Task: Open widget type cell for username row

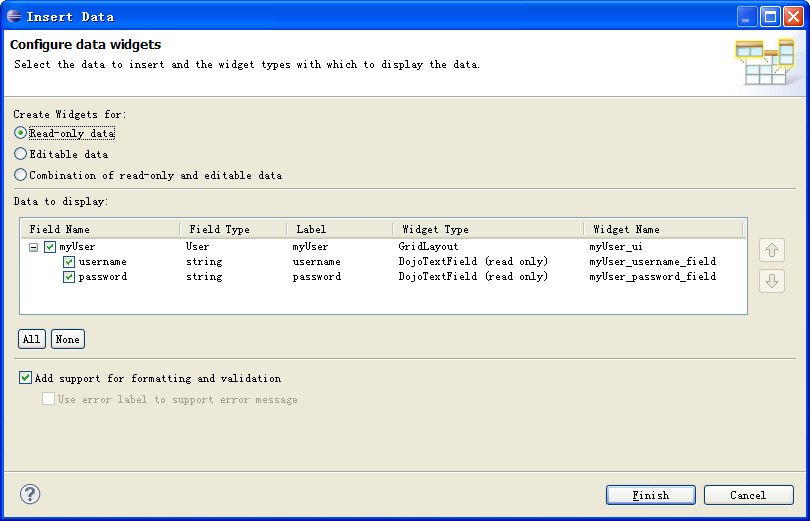Action: click(473, 262)
